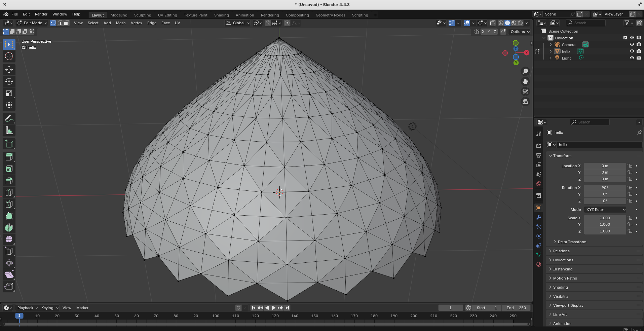
Task: Toggle camera view icon in viewport
Action: (525, 91)
